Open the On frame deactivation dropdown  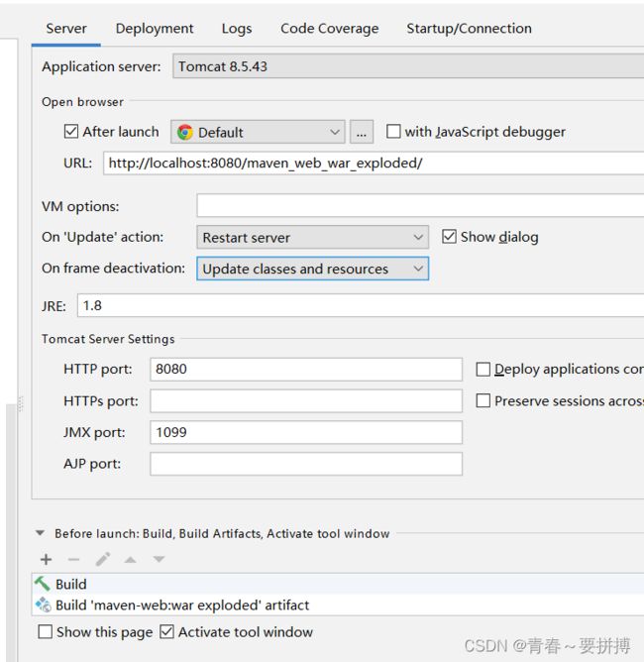(x=313, y=269)
